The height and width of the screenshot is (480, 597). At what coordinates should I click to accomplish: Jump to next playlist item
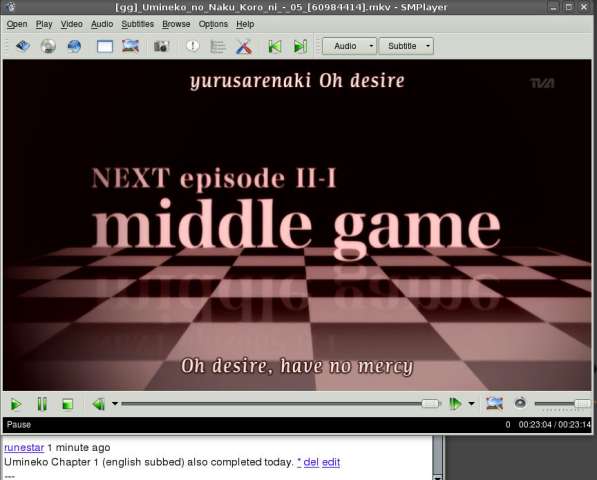(300, 46)
